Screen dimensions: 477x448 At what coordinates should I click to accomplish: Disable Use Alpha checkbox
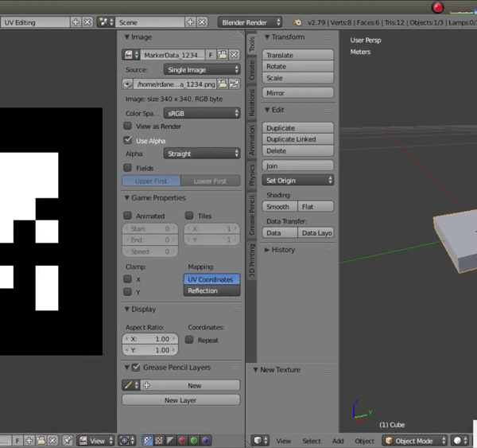click(x=128, y=140)
